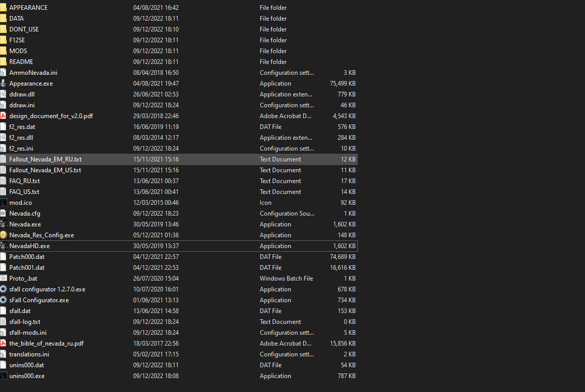Select the DONT_USE folder
This screenshot has height=392, width=585.
[x=24, y=29]
